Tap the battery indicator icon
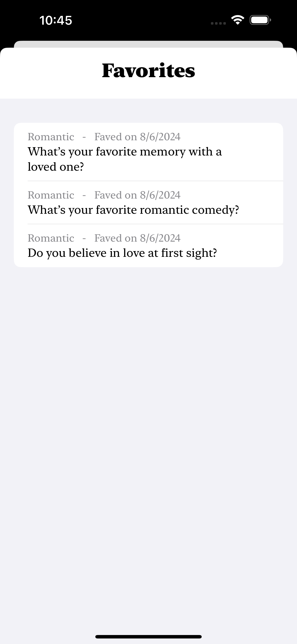297x644 pixels. click(x=260, y=20)
